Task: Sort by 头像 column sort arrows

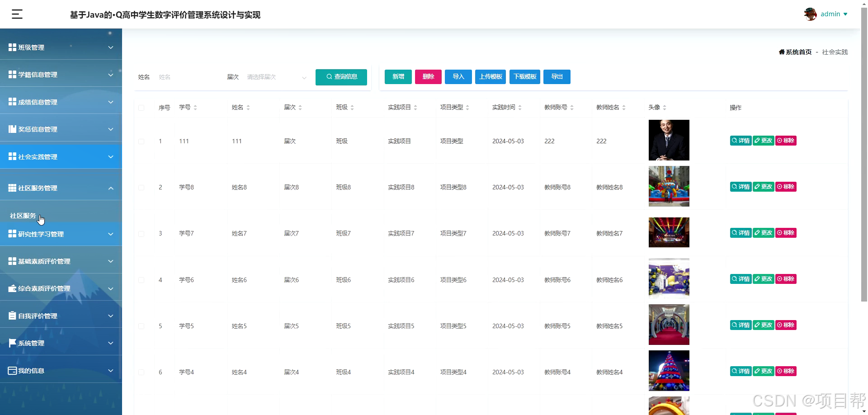Action: pyautogui.click(x=665, y=108)
